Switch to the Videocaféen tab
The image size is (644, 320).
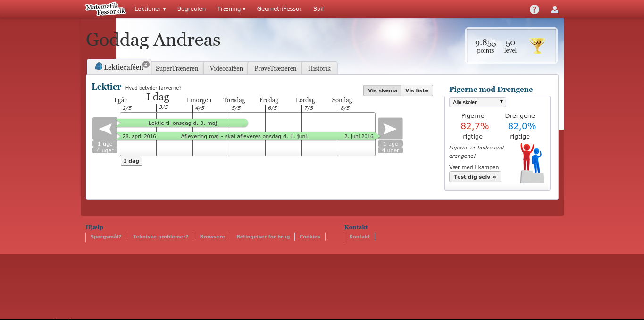click(226, 68)
